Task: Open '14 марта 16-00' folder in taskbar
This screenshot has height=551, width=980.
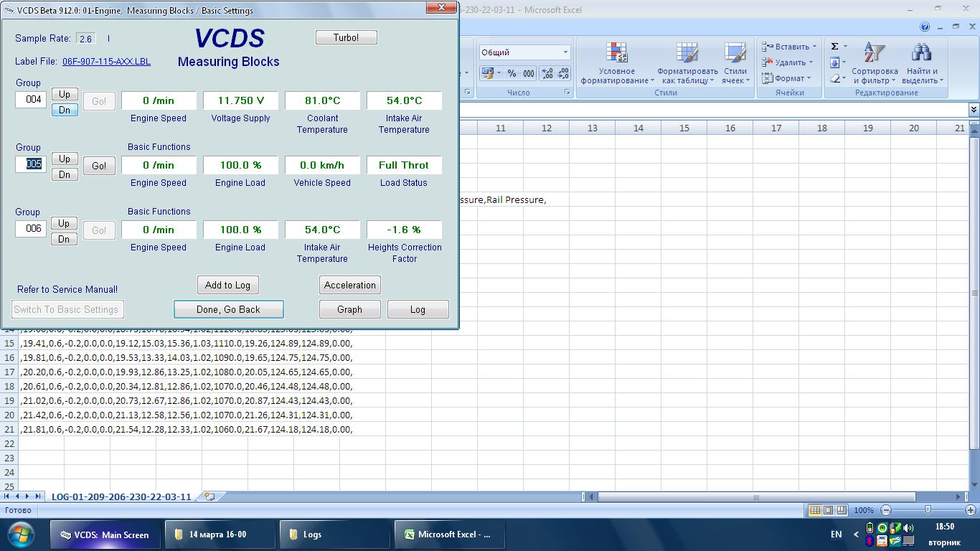Action: pyautogui.click(x=220, y=534)
